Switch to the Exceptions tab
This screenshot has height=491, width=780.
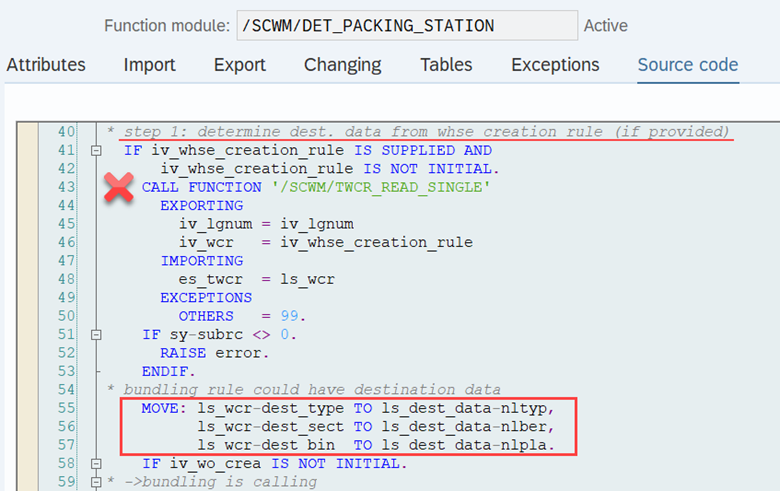tap(555, 65)
